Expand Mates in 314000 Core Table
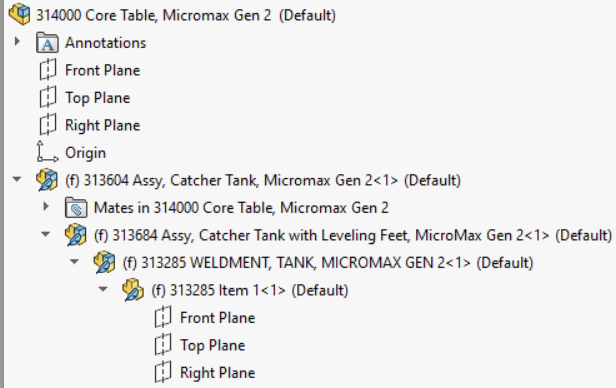The width and height of the screenshot is (616, 388). point(46,206)
